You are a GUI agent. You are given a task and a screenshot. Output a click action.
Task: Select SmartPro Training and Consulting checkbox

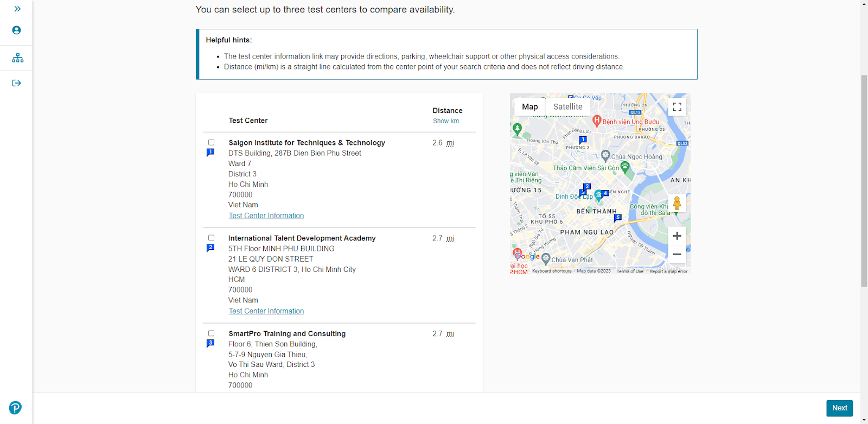click(212, 333)
